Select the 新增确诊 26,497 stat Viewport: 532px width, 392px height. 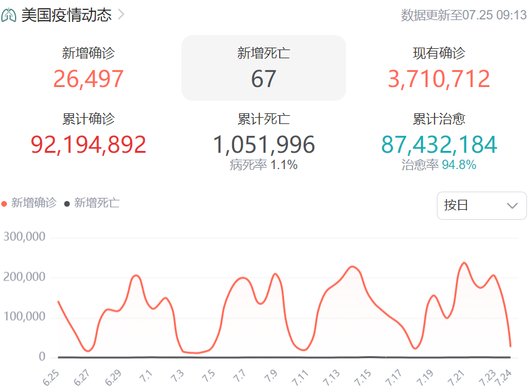[x=88, y=68]
